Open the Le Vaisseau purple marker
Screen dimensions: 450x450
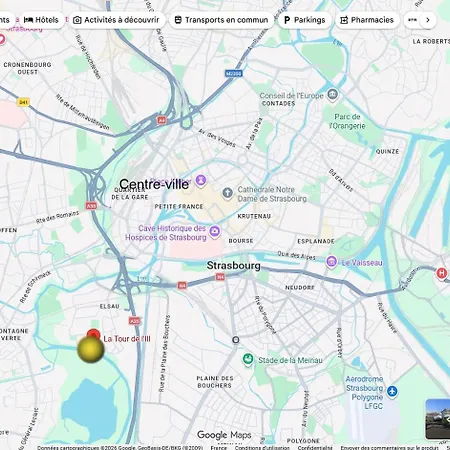pyautogui.click(x=331, y=262)
